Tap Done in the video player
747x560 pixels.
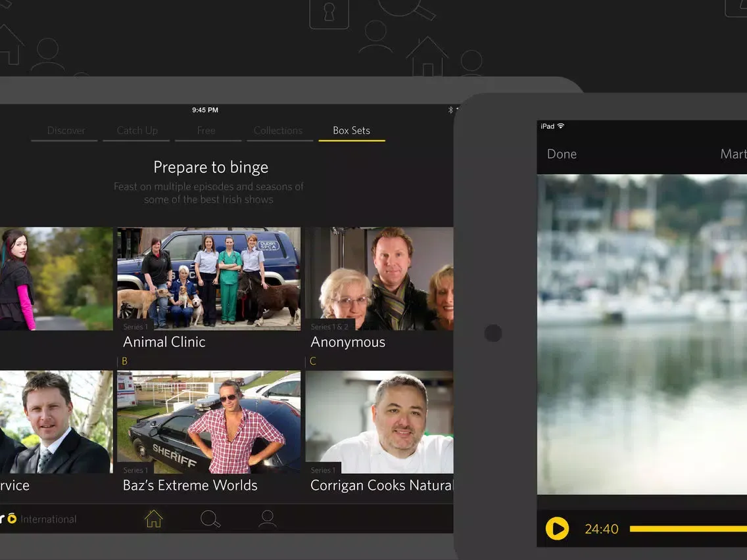[x=562, y=154]
